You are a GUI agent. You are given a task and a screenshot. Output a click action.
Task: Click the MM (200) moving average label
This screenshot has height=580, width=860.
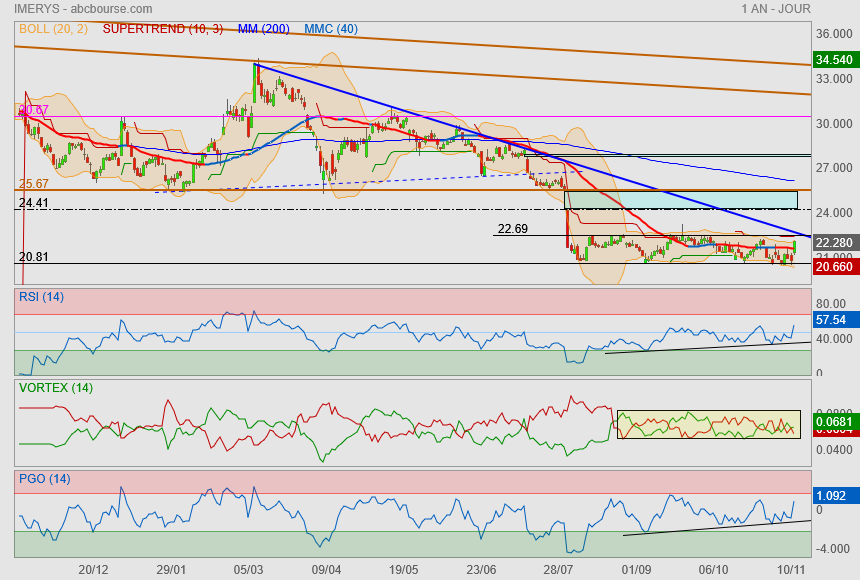pos(266,29)
